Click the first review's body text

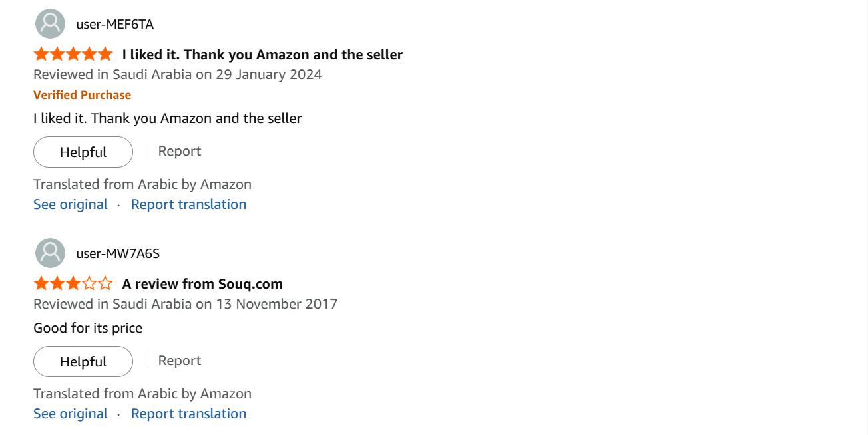[168, 118]
